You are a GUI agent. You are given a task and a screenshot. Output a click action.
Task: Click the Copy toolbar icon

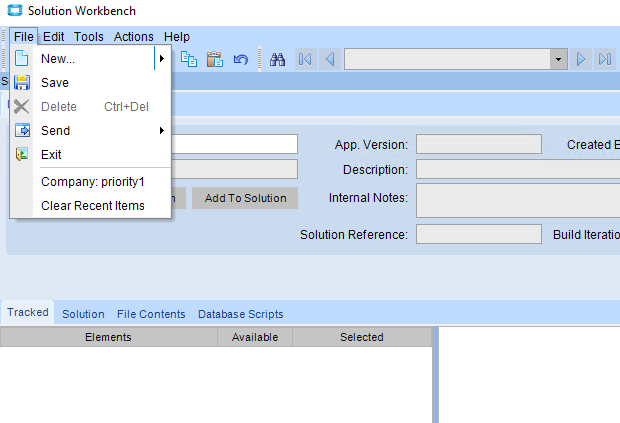coord(189,59)
